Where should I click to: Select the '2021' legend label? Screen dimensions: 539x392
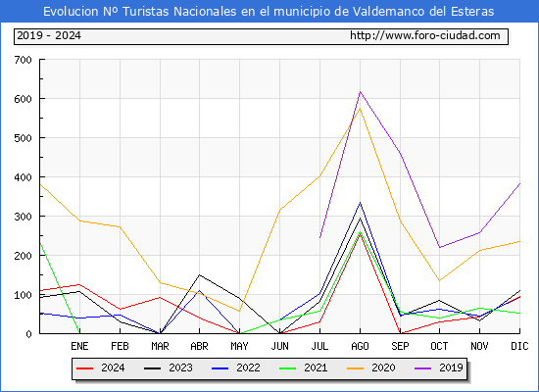click(x=316, y=367)
